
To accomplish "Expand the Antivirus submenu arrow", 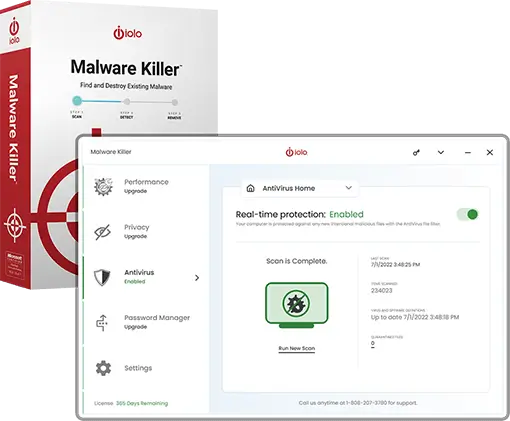I will tap(197, 278).
